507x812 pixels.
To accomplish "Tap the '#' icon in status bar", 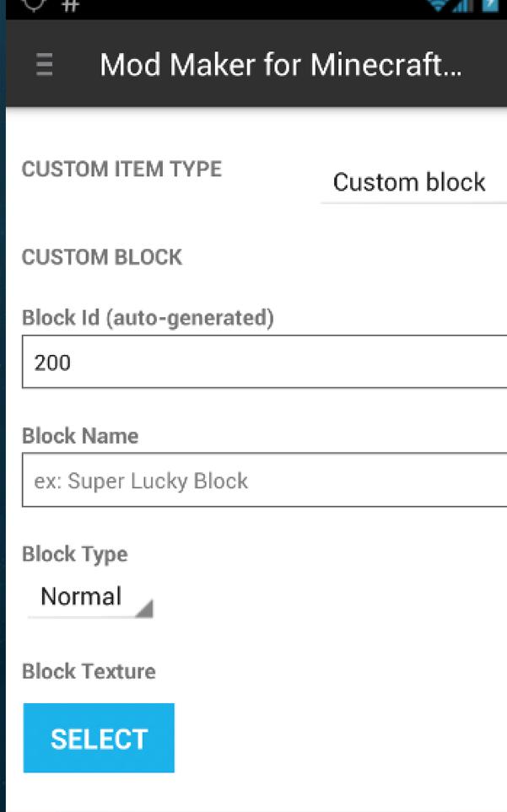I will pyautogui.click(x=71, y=5).
